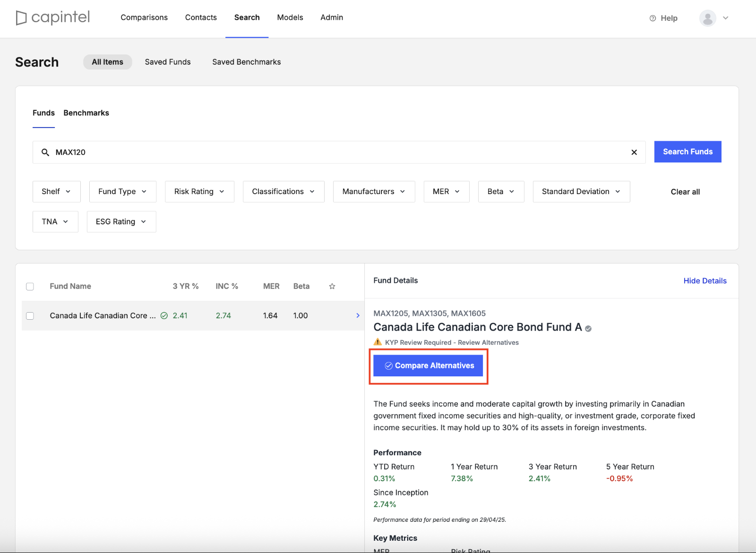The image size is (756, 553).
Task: Switch to the All Items tab
Action: [x=107, y=62]
